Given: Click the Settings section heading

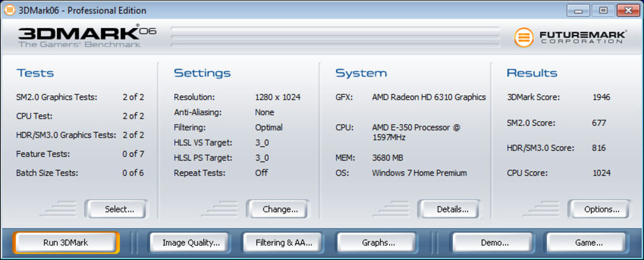Looking at the screenshot, I should [202, 73].
